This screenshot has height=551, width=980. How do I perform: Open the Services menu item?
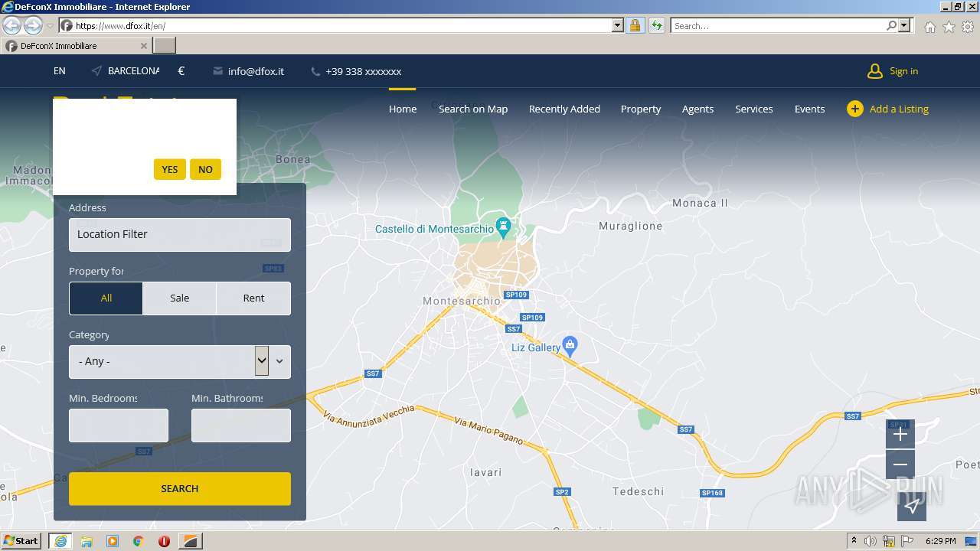click(754, 109)
